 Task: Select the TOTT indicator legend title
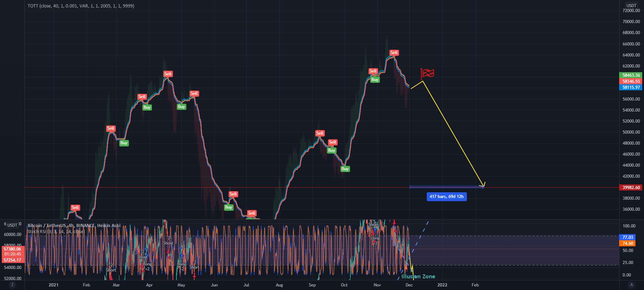pos(81,6)
